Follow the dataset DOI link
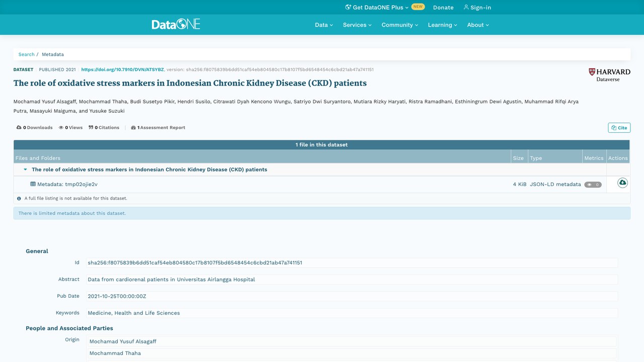 (x=123, y=69)
